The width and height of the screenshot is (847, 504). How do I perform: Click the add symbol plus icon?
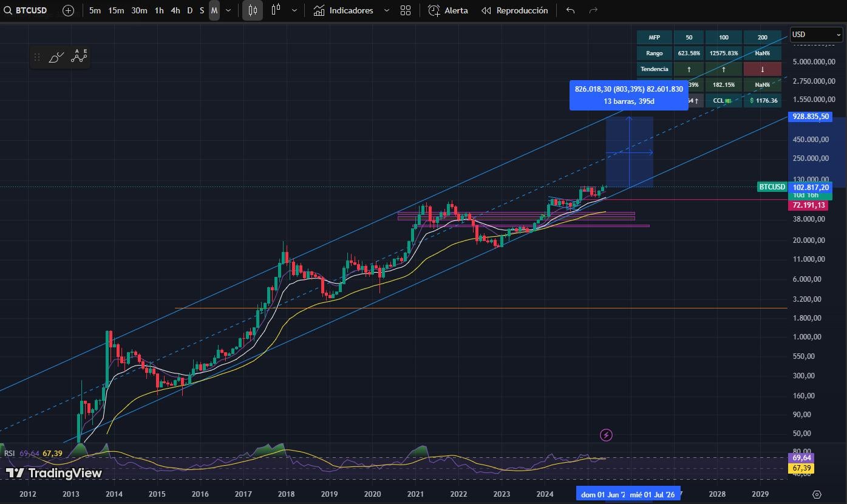click(x=68, y=10)
